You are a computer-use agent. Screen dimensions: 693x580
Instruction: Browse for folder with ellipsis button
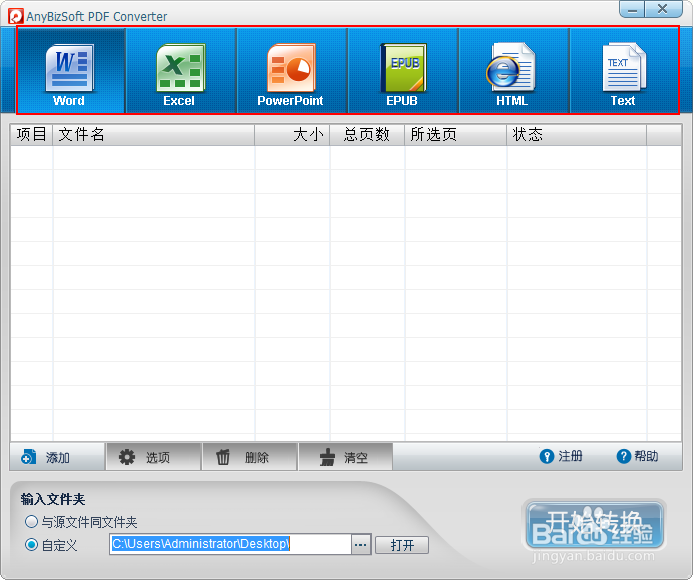[x=361, y=544]
